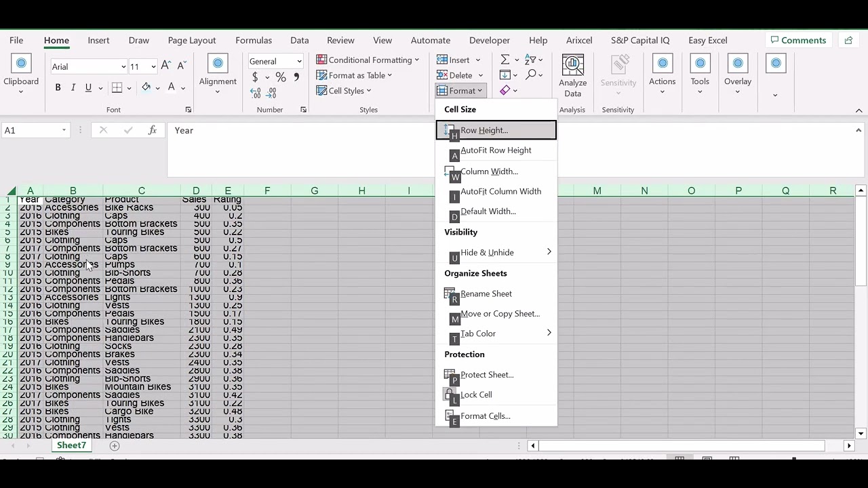Viewport: 868px width, 488px height.
Task: Choose Row Height menu entry
Action: [496, 130]
